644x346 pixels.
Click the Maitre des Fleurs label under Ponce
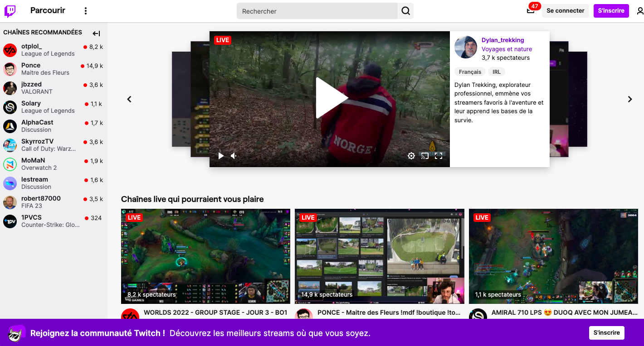pos(45,72)
